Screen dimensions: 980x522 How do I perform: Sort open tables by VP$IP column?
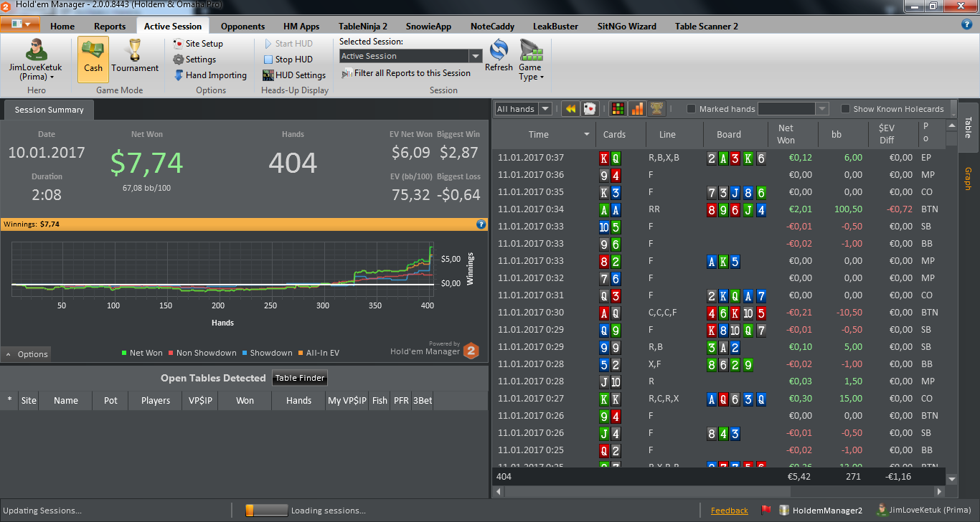(x=200, y=401)
